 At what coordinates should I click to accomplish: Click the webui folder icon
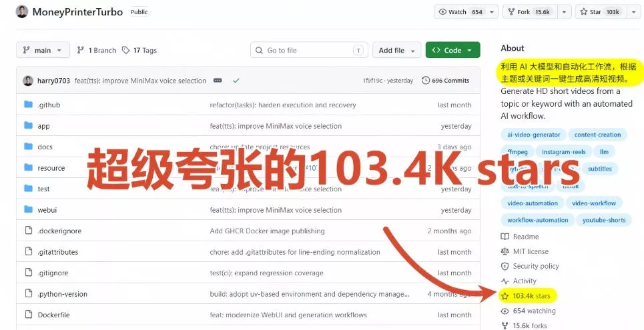click(28, 209)
